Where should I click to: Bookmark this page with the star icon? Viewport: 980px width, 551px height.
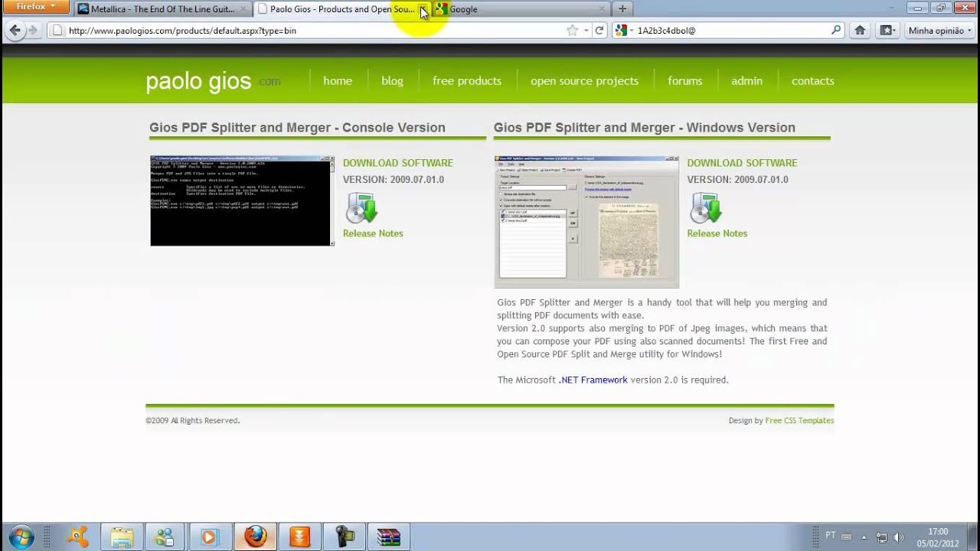click(x=572, y=31)
